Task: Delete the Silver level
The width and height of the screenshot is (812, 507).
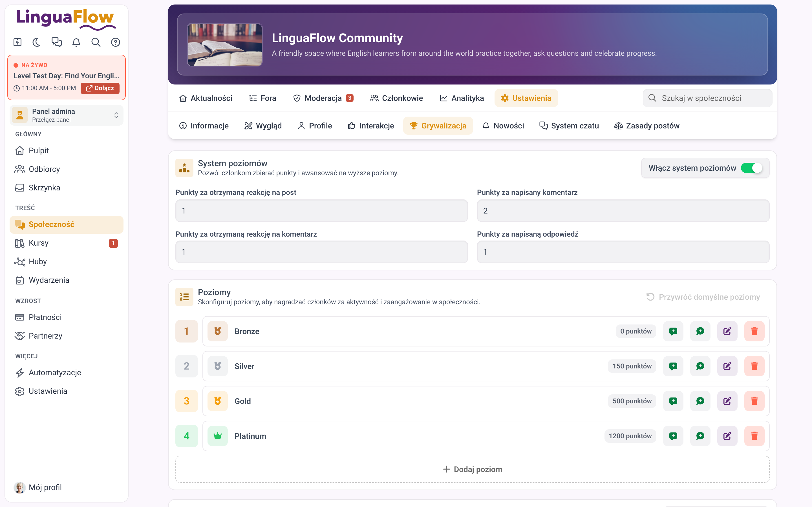Action: (x=754, y=366)
